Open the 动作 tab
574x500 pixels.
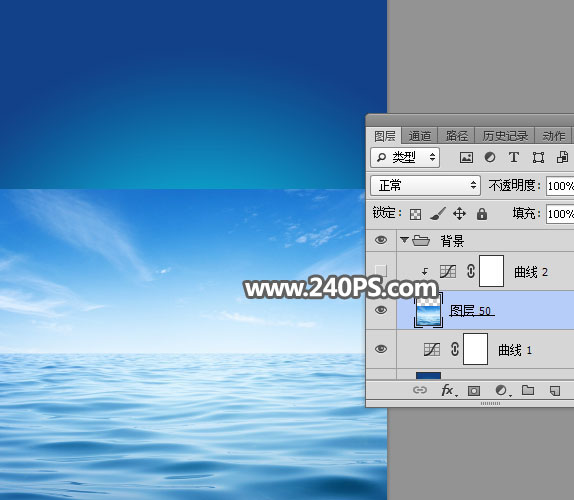pyautogui.click(x=554, y=136)
